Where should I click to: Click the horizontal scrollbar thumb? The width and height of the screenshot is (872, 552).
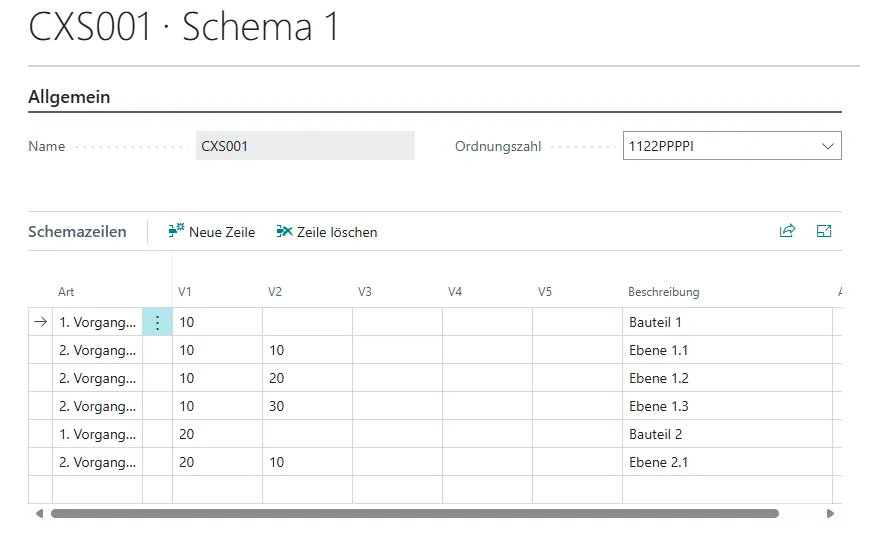pos(414,513)
